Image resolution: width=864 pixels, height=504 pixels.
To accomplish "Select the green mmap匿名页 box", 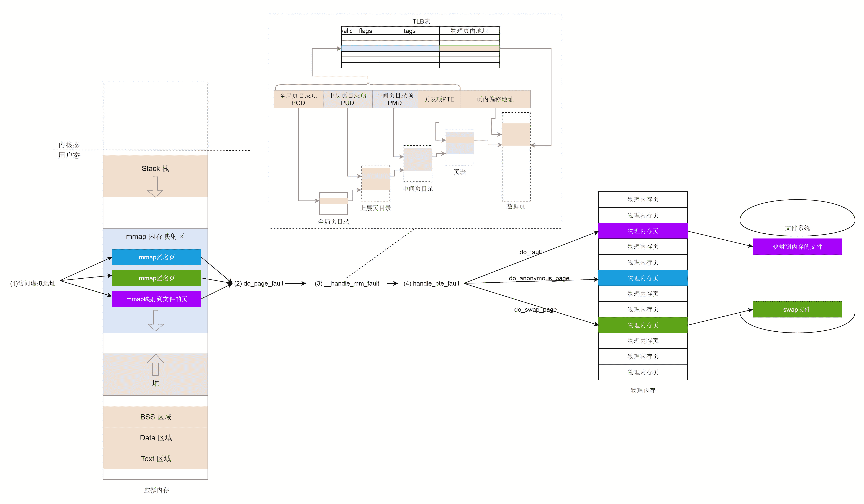I will coord(156,278).
